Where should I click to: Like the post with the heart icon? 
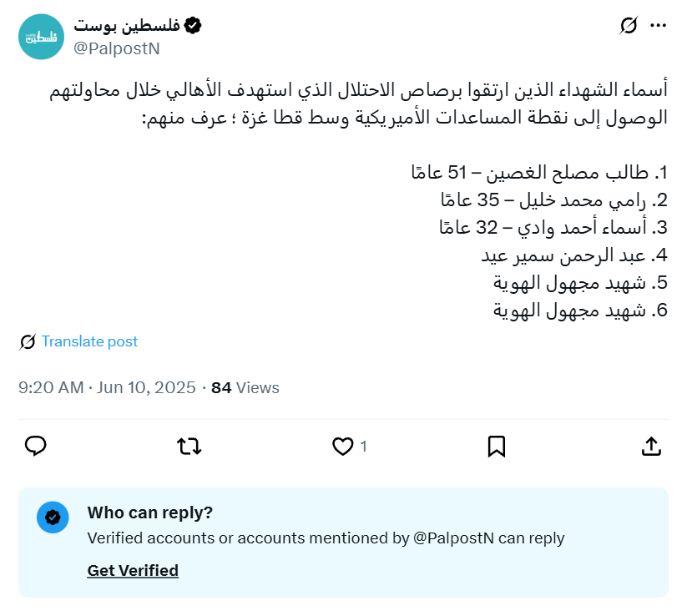(342, 447)
